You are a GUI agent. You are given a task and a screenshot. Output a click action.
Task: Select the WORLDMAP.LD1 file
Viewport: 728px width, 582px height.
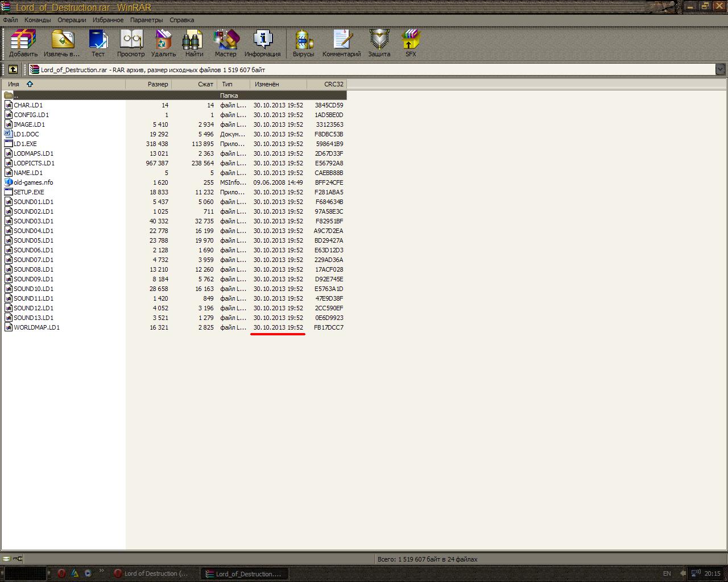[174, 327]
